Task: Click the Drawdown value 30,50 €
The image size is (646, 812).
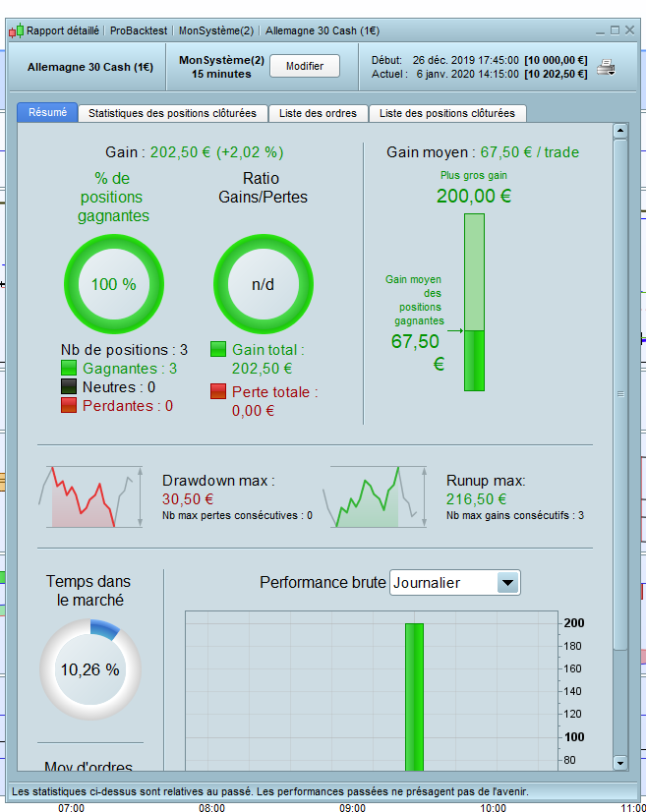Action: tap(188, 499)
